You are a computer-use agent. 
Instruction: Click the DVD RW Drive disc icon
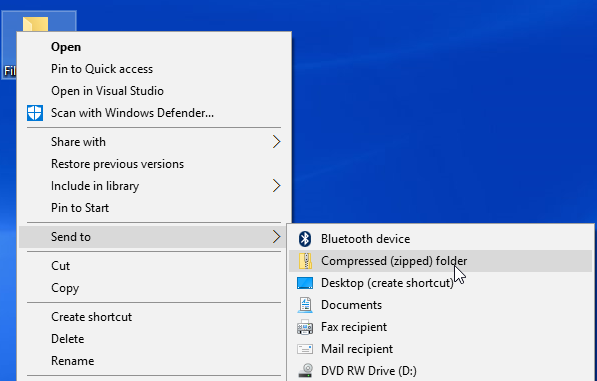[305, 371]
